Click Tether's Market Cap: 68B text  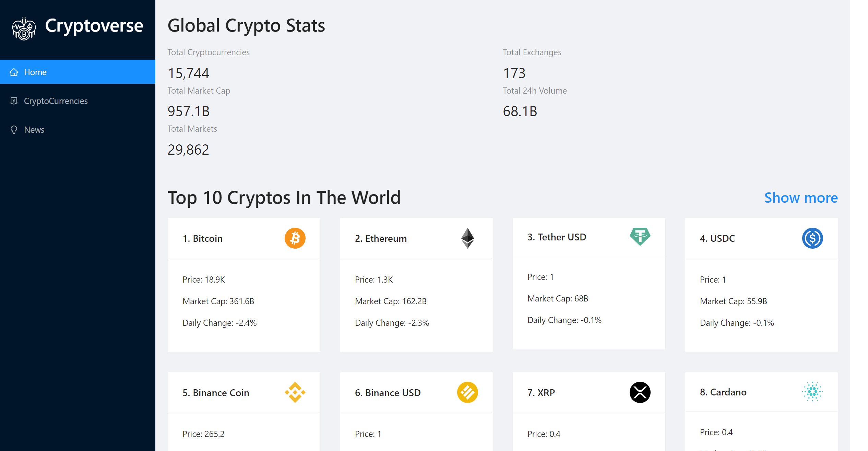(x=558, y=298)
